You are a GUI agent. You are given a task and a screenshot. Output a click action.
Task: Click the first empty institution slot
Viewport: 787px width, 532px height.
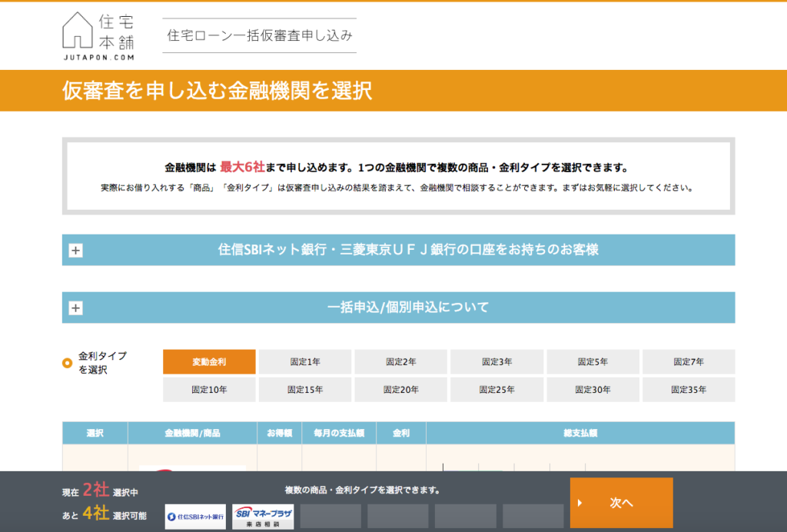coord(330,516)
